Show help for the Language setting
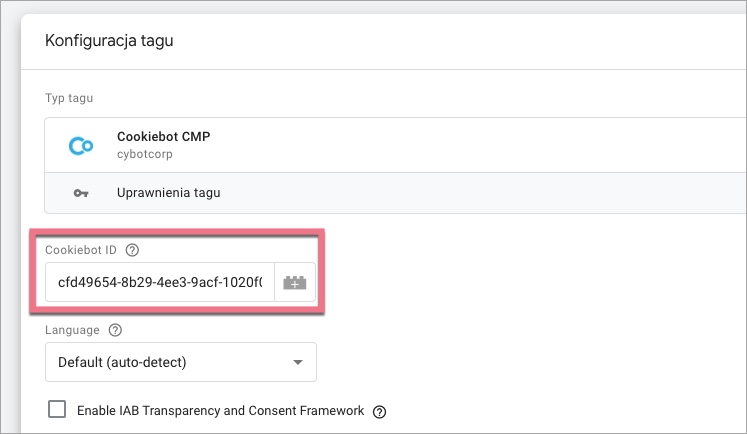The width and height of the screenshot is (747, 434). coord(114,329)
